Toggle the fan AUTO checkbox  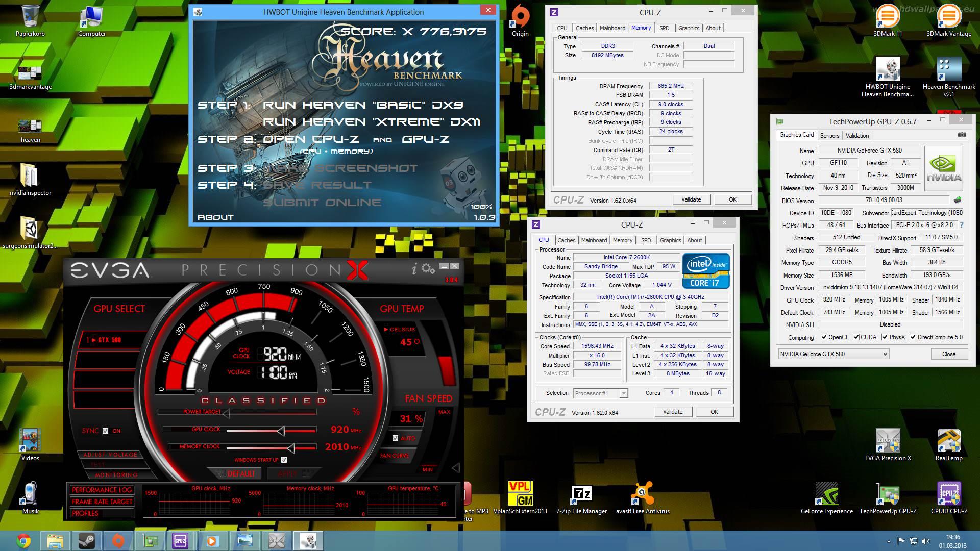coord(395,438)
